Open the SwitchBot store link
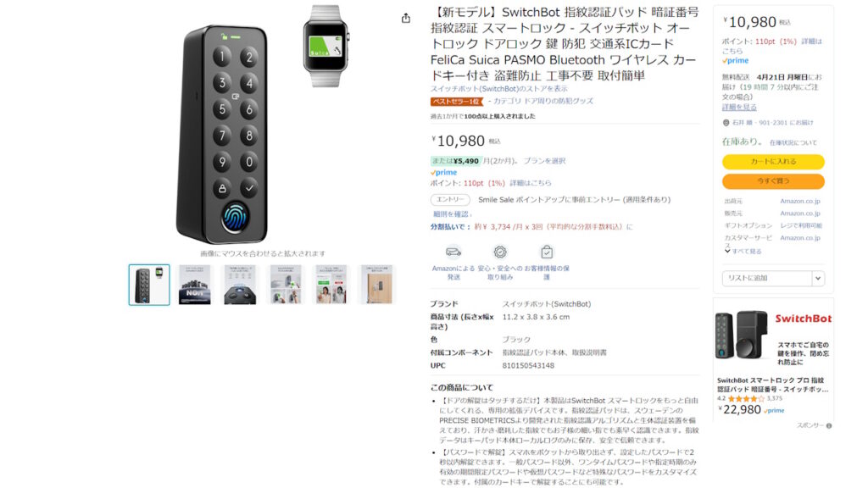Viewport: 868px width, 488px height. pos(498,88)
